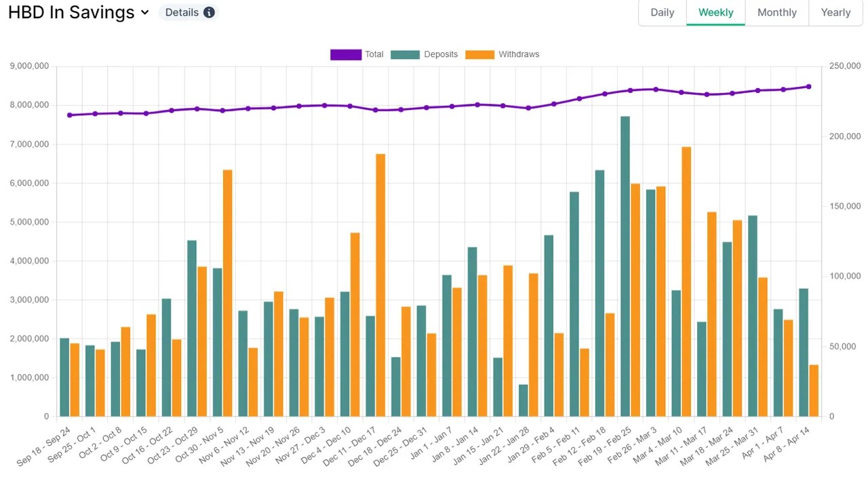Toggle the purple Total legend swatch

(x=346, y=54)
